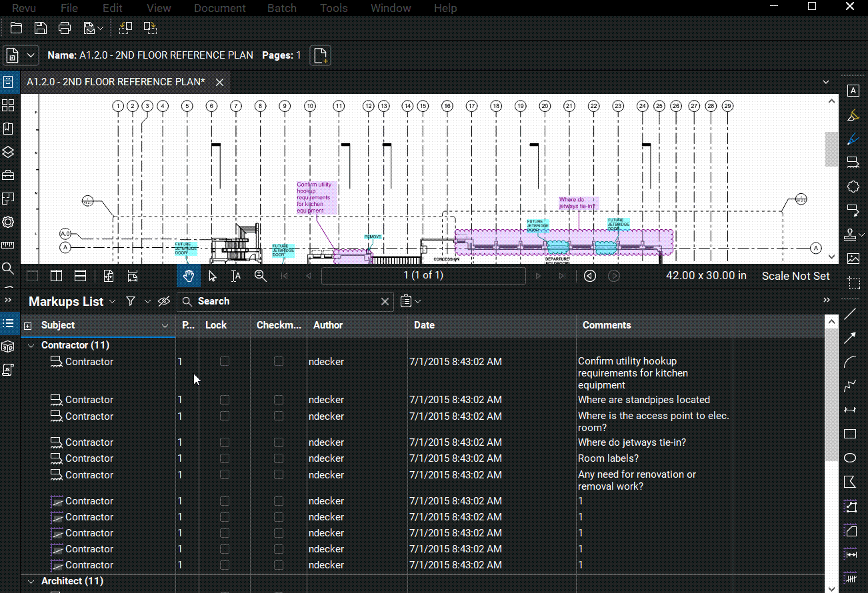
Task: Open a file with the folder icon
Action: (x=16, y=28)
